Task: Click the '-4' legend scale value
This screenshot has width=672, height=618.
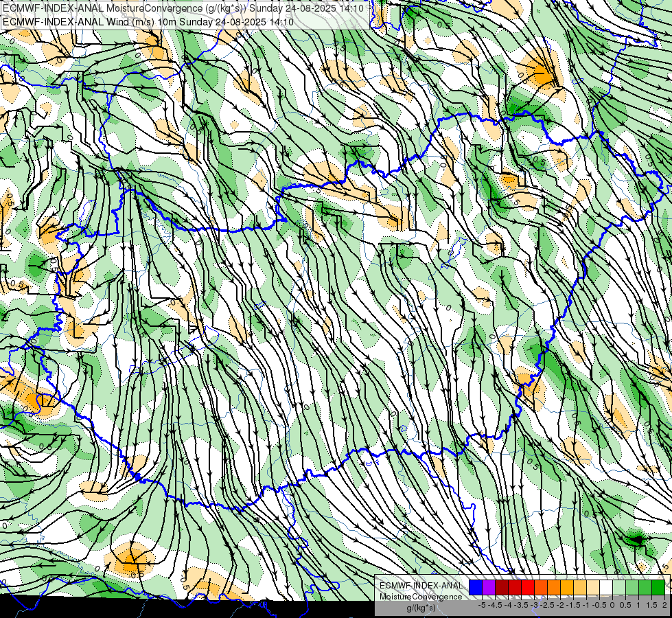Action: pos(508,605)
